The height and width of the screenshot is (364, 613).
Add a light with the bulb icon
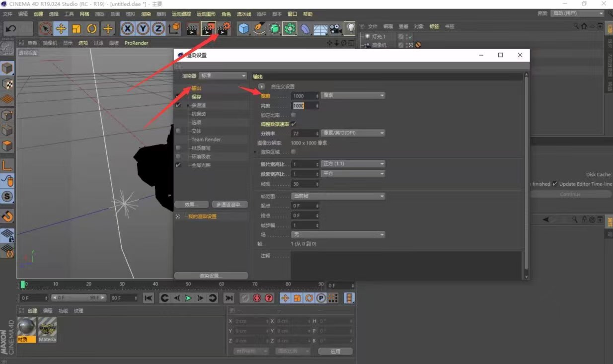(351, 29)
